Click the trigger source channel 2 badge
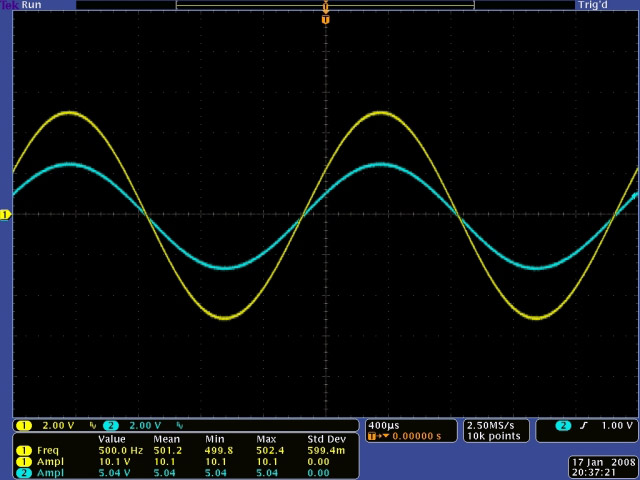This screenshot has height=480, width=640. pos(563,425)
